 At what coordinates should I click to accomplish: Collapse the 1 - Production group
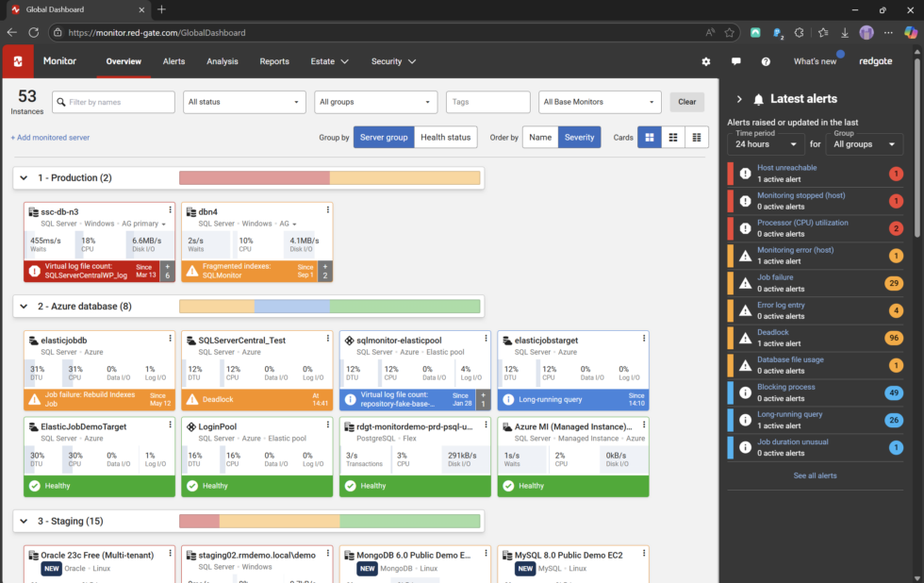click(x=24, y=177)
